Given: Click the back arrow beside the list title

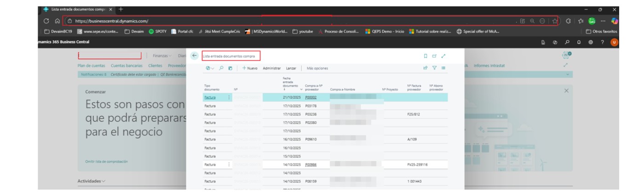Looking at the screenshot, I should [194, 56].
